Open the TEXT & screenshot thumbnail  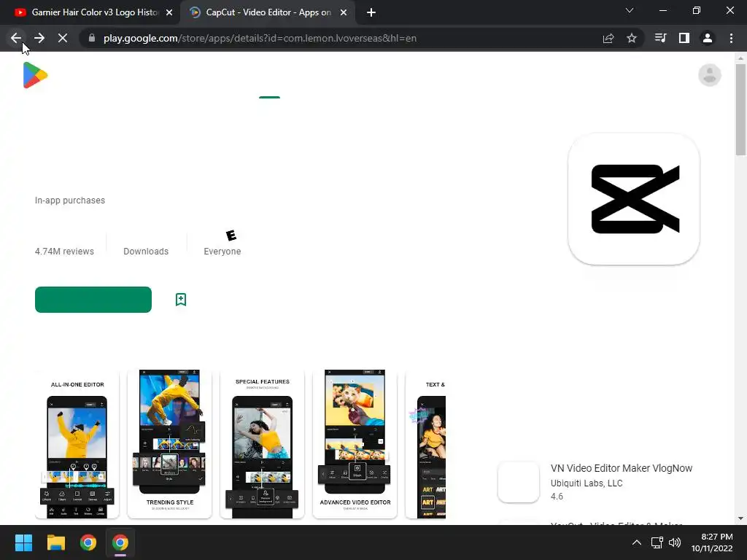(x=425, y=444)
